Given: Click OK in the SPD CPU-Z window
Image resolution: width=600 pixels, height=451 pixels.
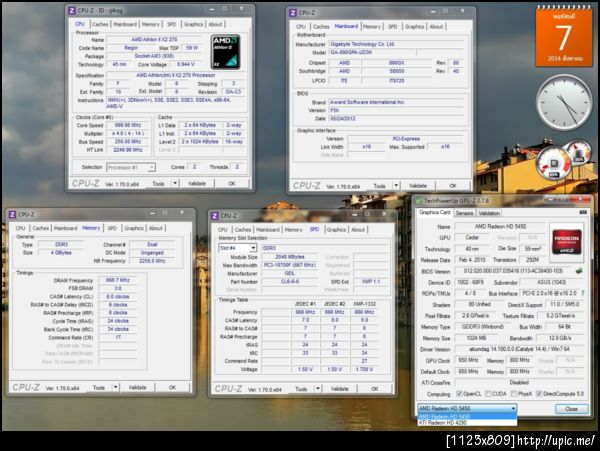Looking at the screenshot, I should point(375,389).
